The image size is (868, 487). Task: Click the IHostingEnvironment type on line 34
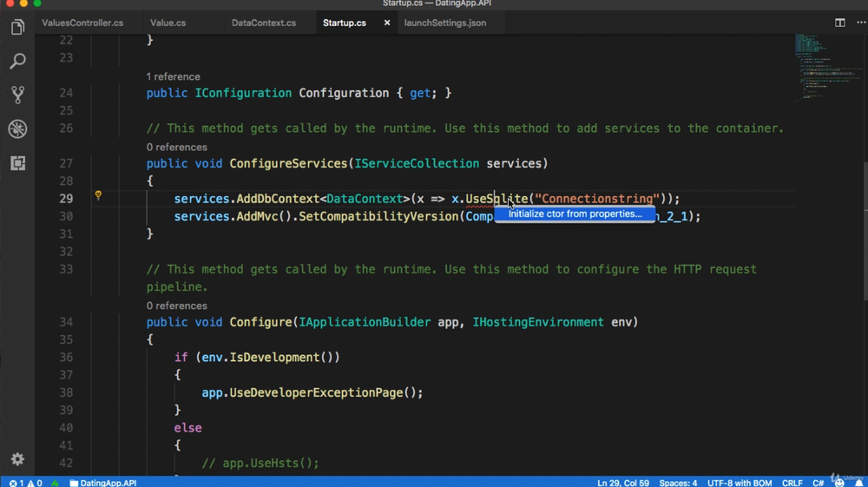pos(538,321)
